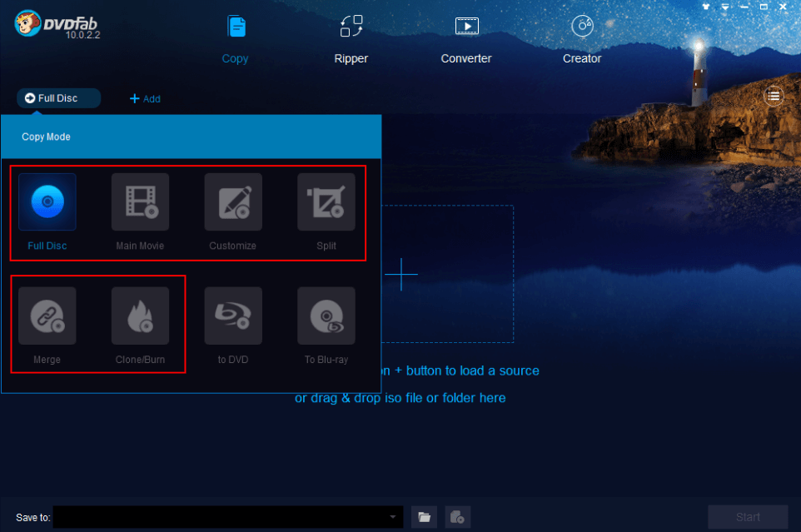
Task: Expand the Save to path dropdown
Action: pyautogui.click(x=392, y=517)
